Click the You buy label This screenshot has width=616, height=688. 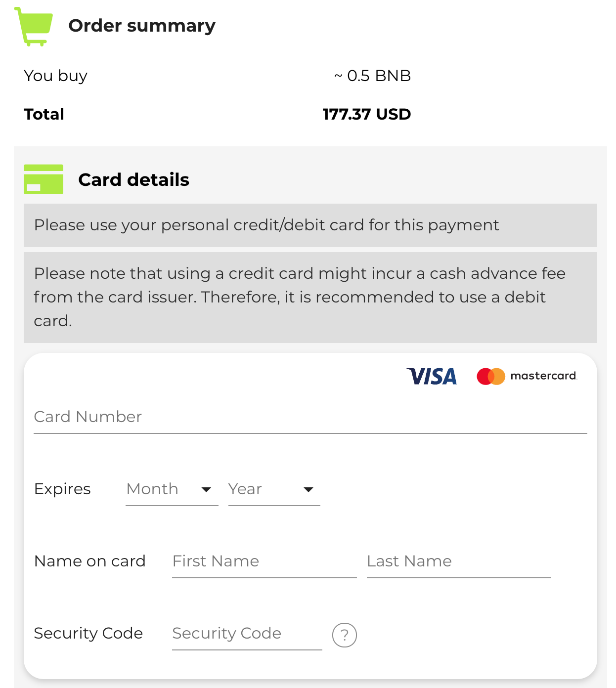click(x=55, y=76)
